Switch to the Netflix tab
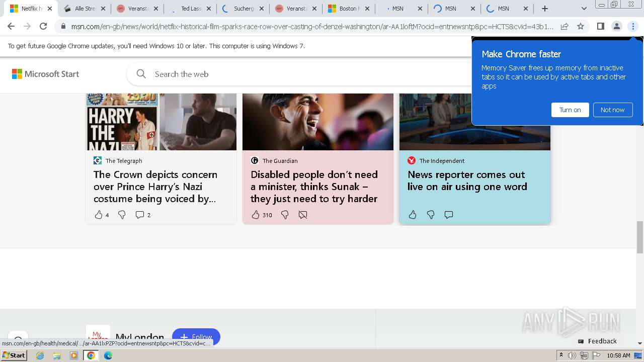 (30, 9)
